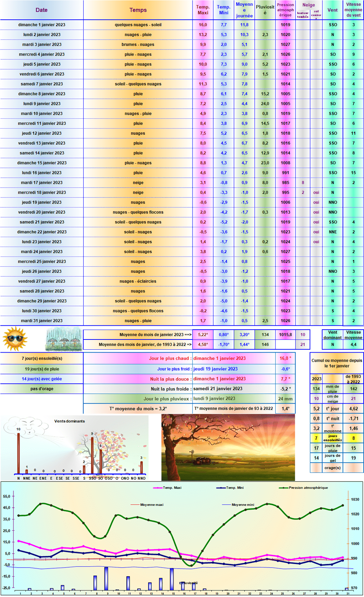Click the 5,22° monthly average value
Screen dimensions: 364x597
(x=203, y=334)
